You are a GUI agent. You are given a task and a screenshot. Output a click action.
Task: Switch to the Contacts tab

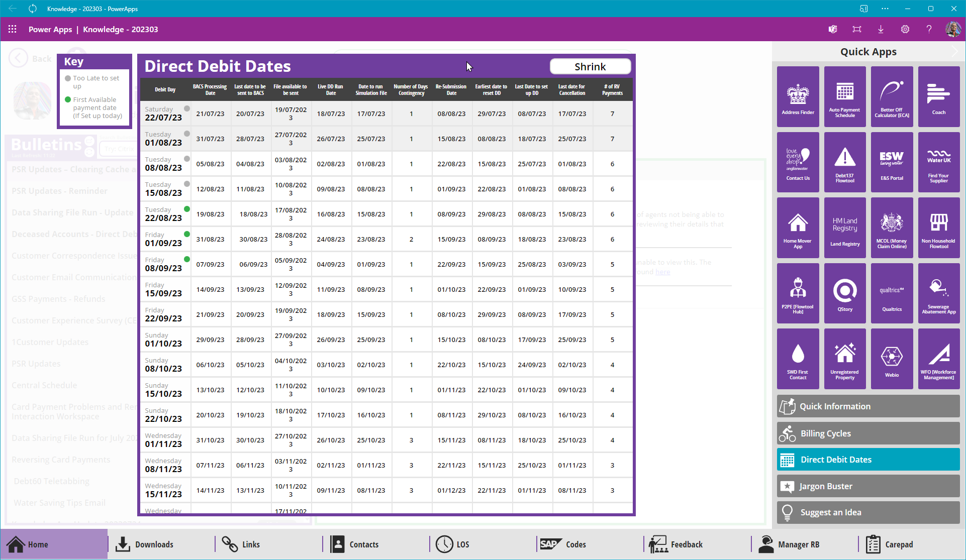pyautogui.click(x=355, y=544)
